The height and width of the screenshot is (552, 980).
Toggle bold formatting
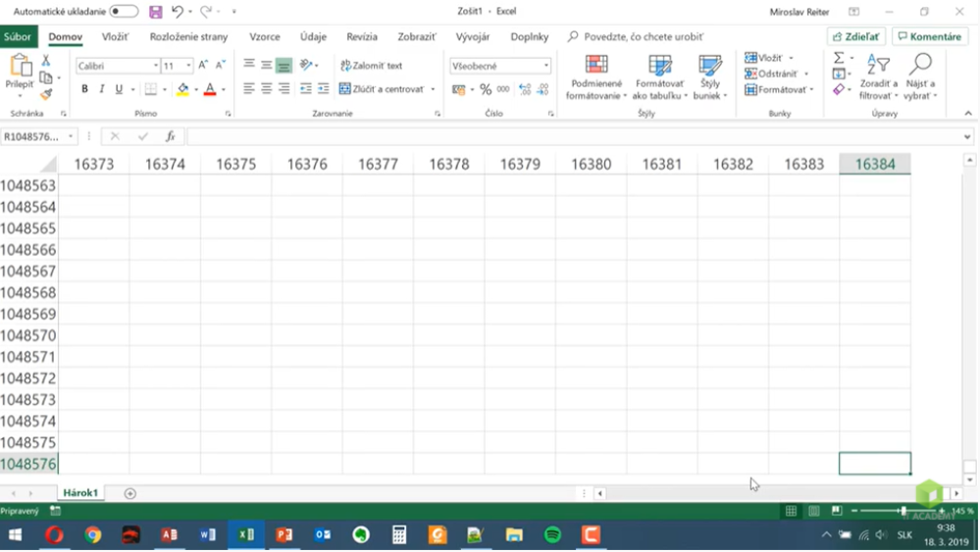pos(84,89)
